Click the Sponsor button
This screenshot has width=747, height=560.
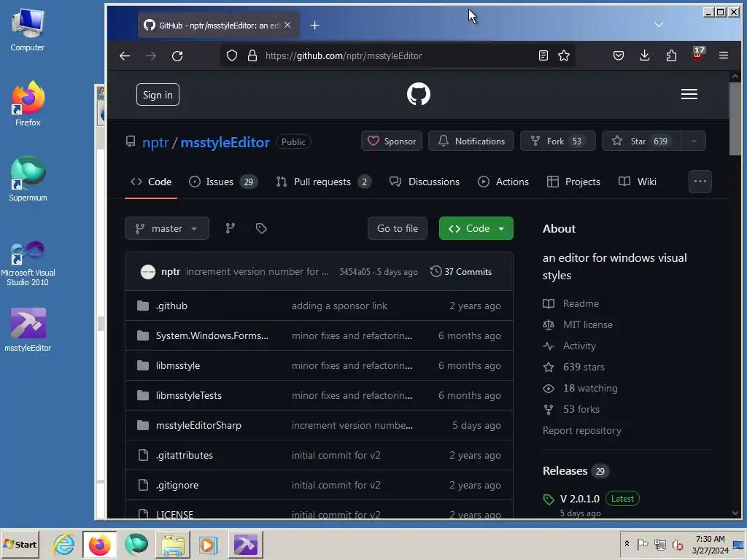(392, 141)
